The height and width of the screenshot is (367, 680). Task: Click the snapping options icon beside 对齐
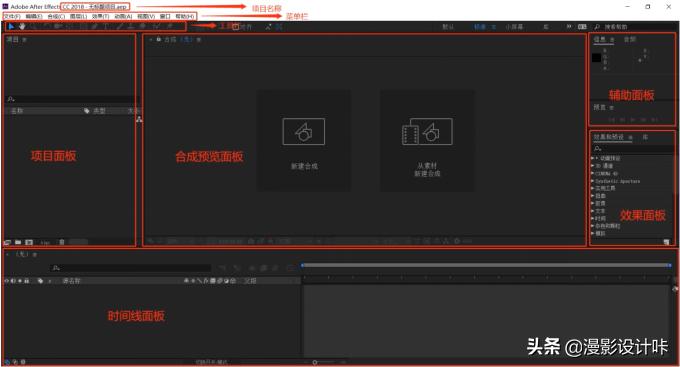(268, 26)
